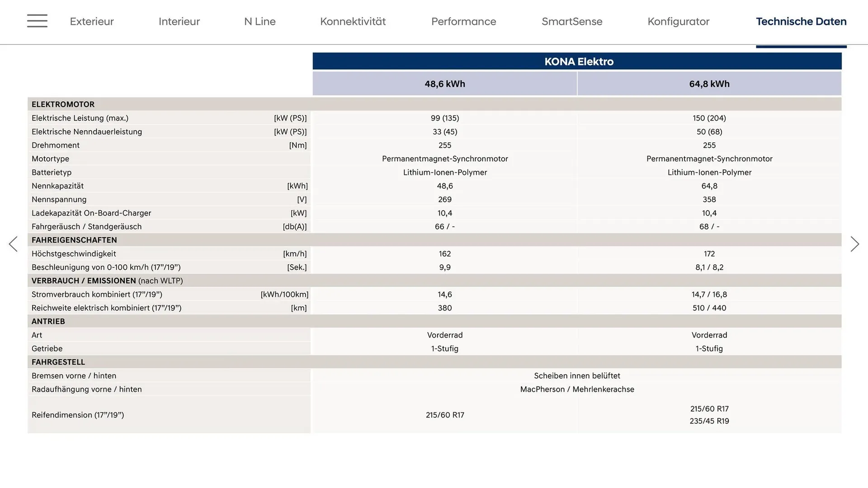The width and height of the screenshot is (868, 488).
Task: Select the Reichweite elektrisch kombiniert row
Action: pyautogui.click(x=107, y=308)
